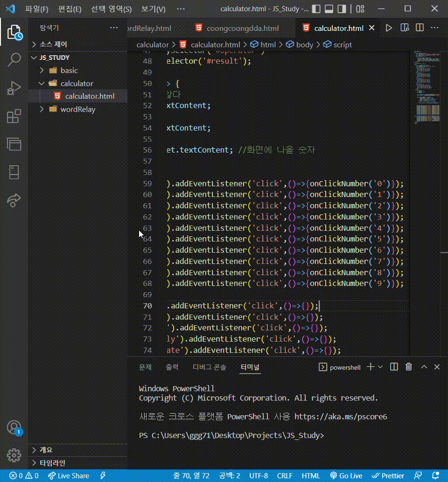Run the file with the play button
Viewport: 448px width, 482px height.
click(389, 28)
